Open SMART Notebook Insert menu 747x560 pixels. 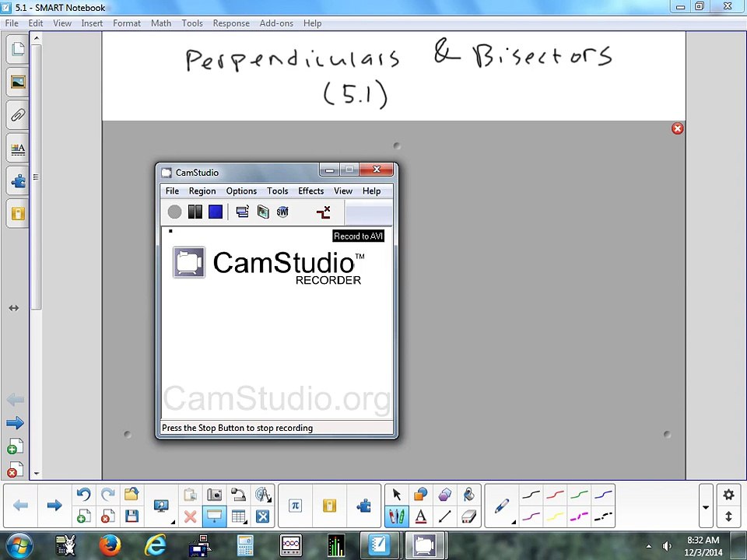(92, 23)
